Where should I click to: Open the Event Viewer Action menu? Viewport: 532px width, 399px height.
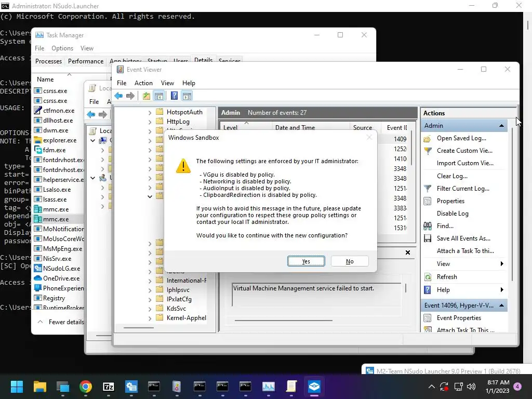[143, 83]
